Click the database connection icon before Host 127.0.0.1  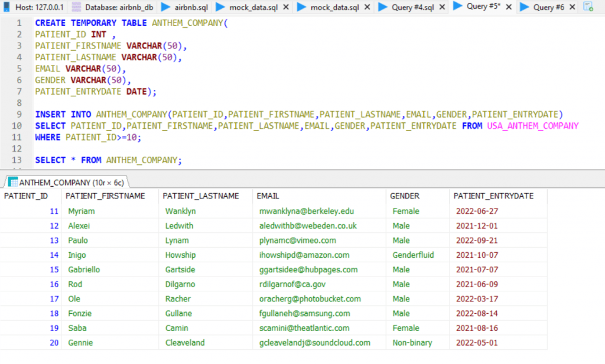pyautogui.click(x=6, y=7)
